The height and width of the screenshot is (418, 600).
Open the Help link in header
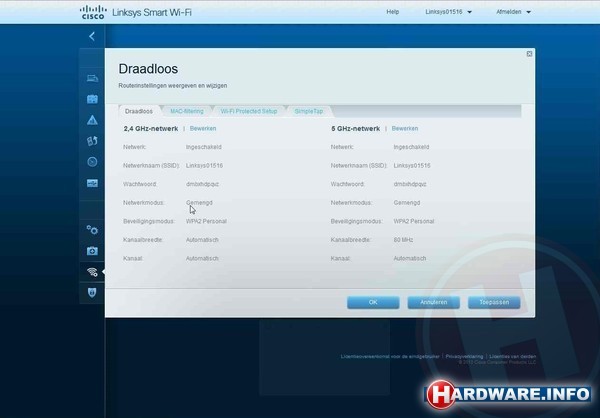393,12
